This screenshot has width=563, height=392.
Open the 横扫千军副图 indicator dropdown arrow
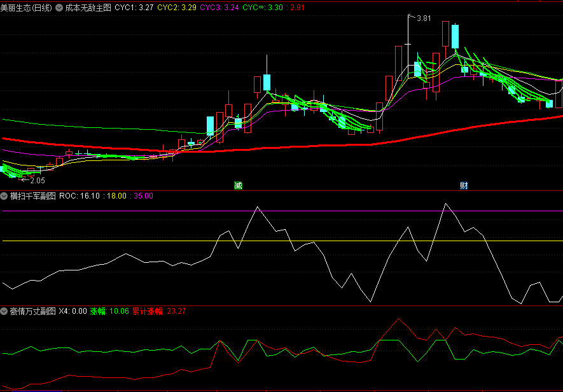tap(4, 196)
